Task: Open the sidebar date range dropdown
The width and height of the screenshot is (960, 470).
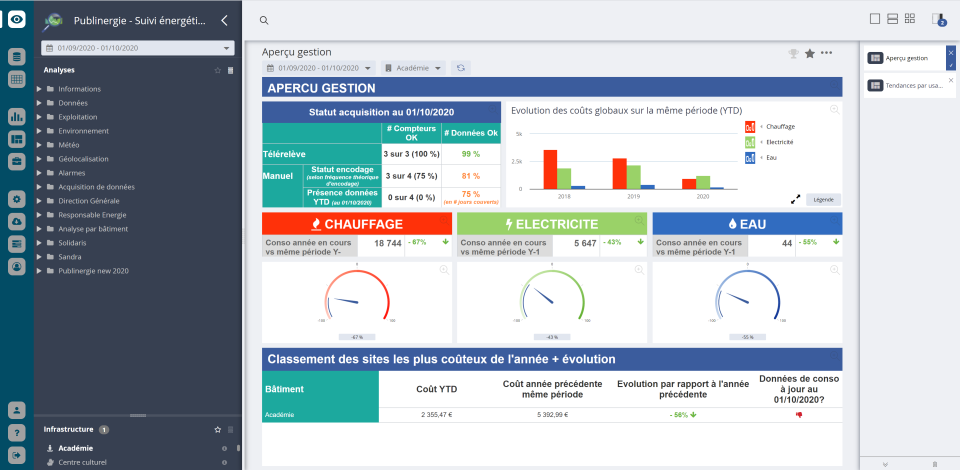Action: (137, 48)
